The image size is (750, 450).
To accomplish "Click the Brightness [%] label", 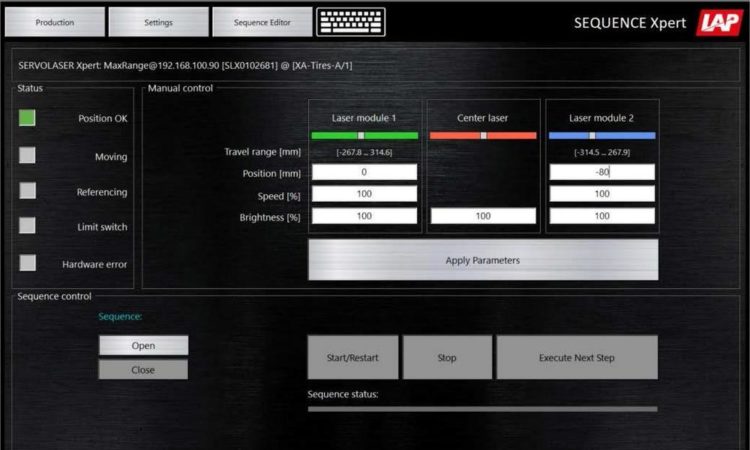I will click(270, 218).
